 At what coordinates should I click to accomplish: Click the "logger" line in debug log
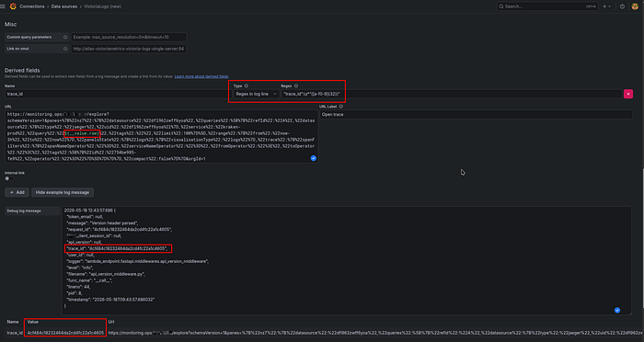coord(138,261)
